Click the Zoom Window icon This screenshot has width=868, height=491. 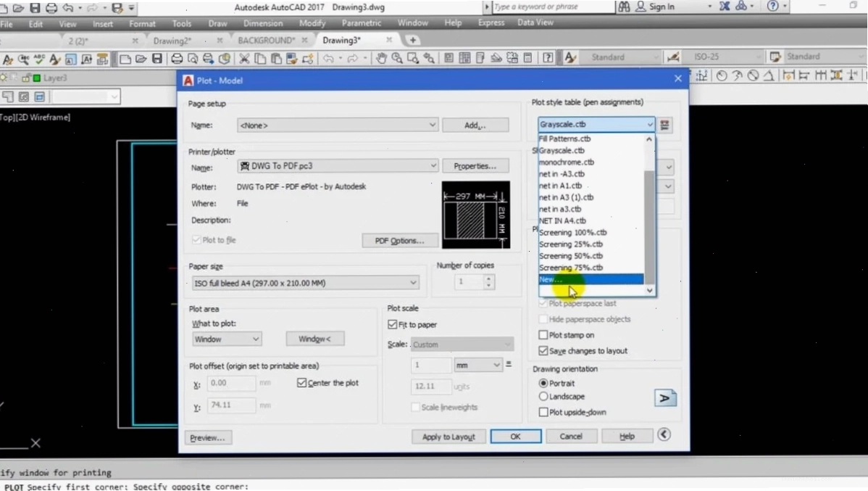[413, 57]
